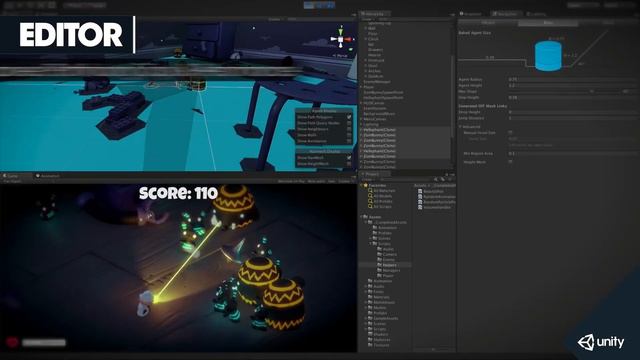Expand the HUDCanvas object in Hierarchy
The height and width of the screenshot is (360, 640).
pos(361,103)
